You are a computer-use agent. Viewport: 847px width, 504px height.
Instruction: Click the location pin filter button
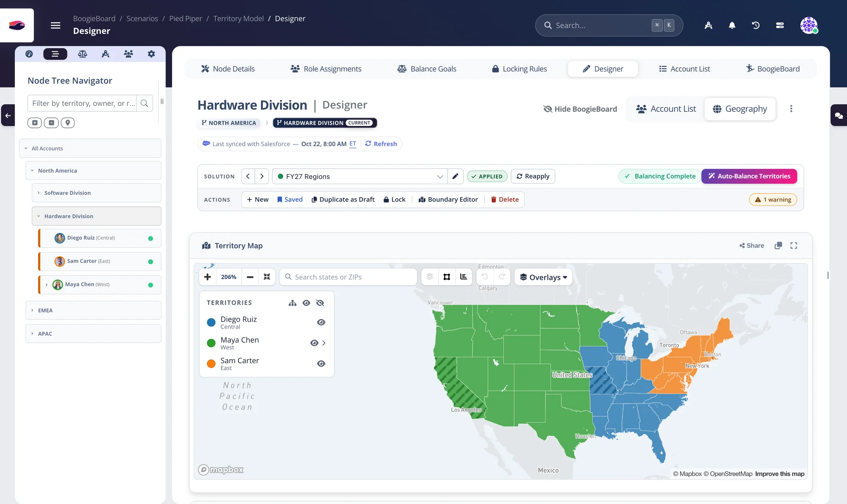[x=68, y=123]
